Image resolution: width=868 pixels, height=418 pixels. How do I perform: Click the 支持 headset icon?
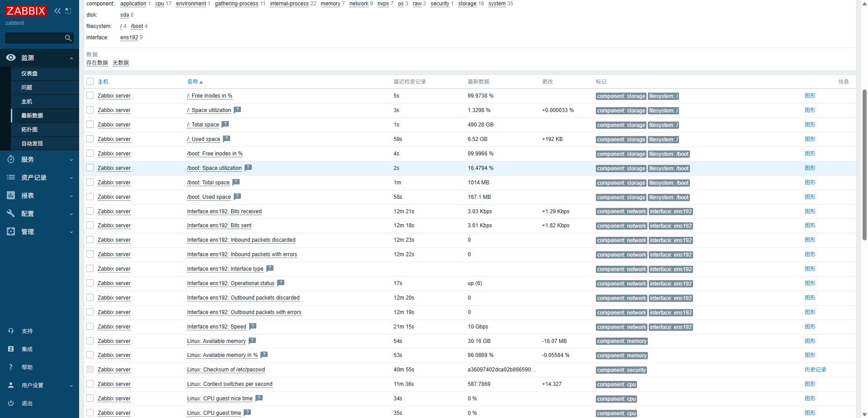coord(11,331)
